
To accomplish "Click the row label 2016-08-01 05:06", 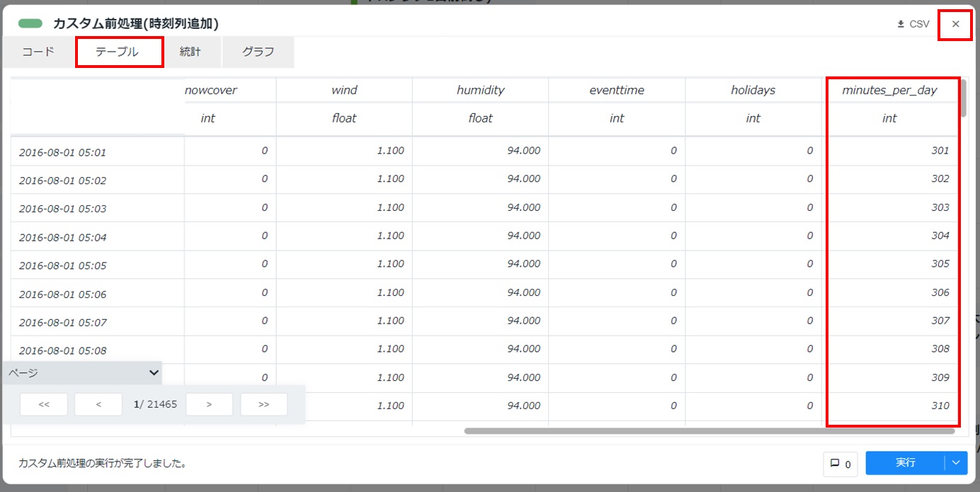I will coord(62,294).
